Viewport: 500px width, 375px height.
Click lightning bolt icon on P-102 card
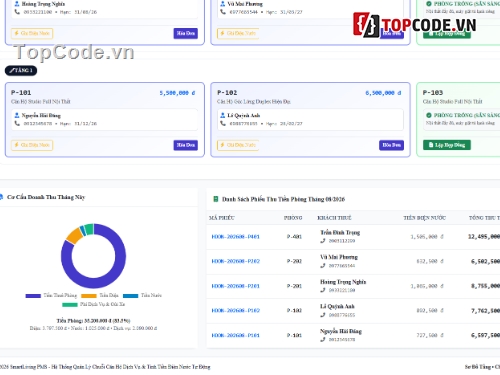[x=222, y=145]
